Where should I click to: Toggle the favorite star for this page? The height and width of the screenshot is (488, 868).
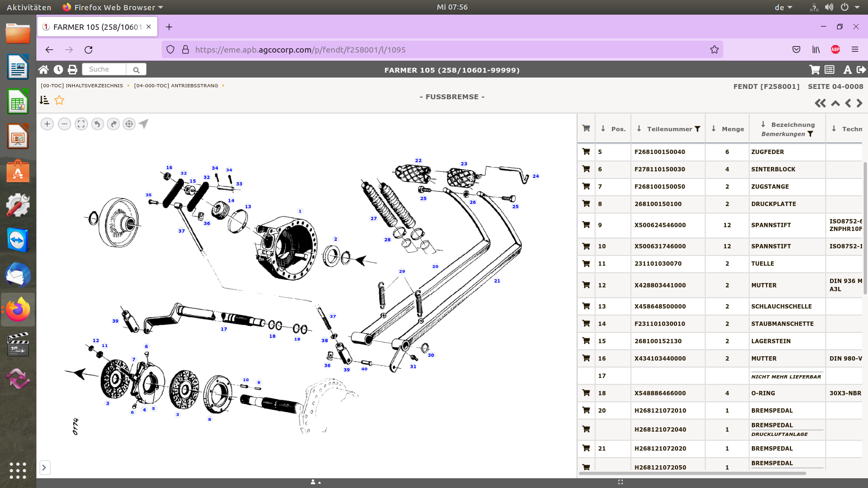click(59, 100)
